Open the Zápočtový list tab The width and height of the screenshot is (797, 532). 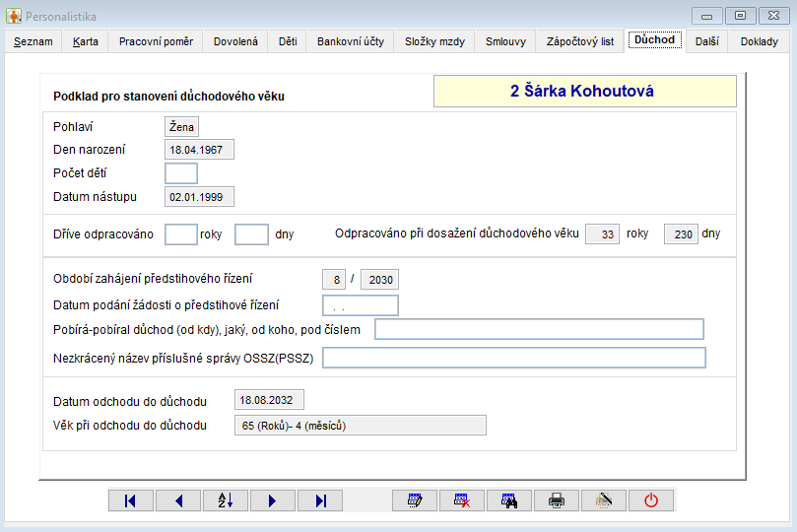click(x=580, y=41)
